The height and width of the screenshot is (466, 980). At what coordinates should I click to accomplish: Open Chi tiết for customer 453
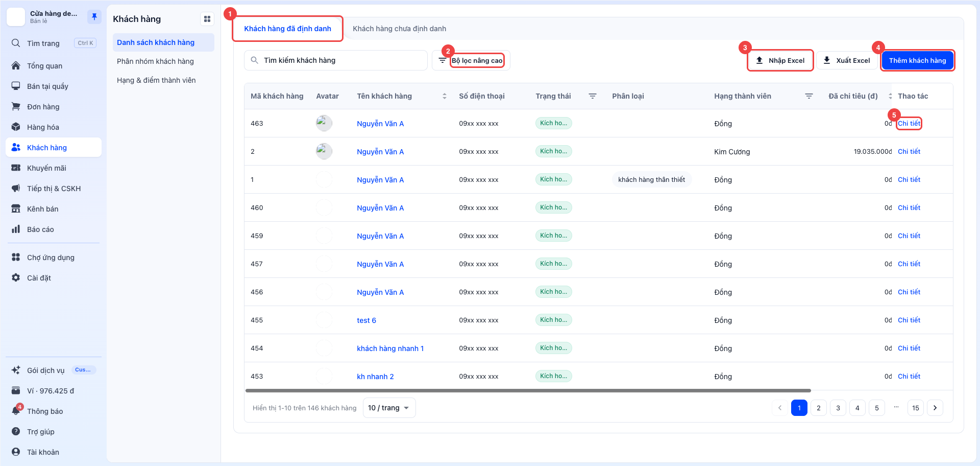point(909,376)
